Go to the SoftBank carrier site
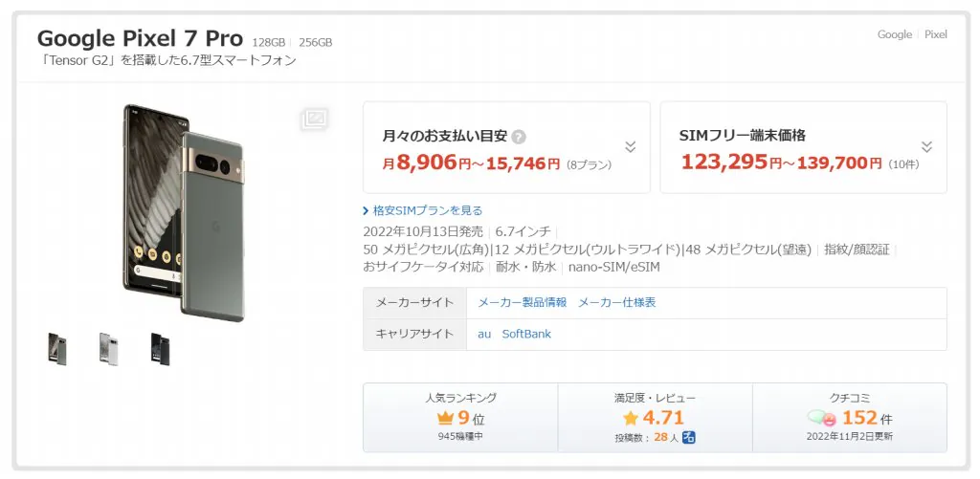This screenshot has height=479, width=980. coord(526,334)
